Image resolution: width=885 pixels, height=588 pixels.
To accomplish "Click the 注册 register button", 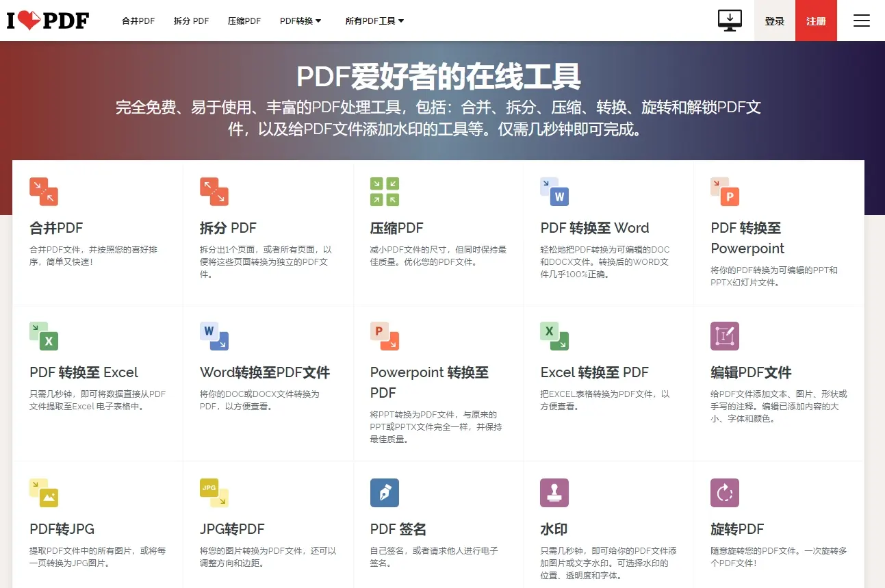I will 816,21.
